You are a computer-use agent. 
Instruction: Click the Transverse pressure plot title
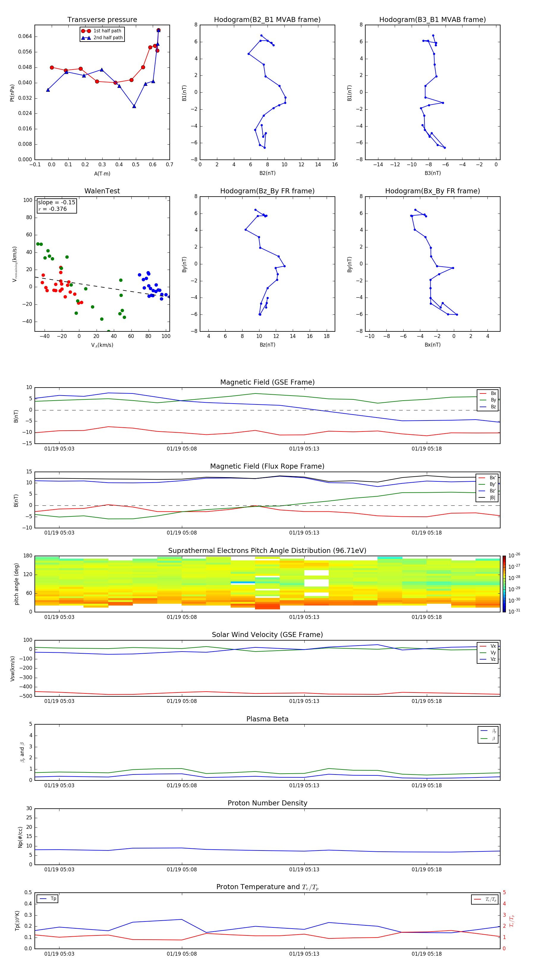pyautogui.click(x=102, y=20)
